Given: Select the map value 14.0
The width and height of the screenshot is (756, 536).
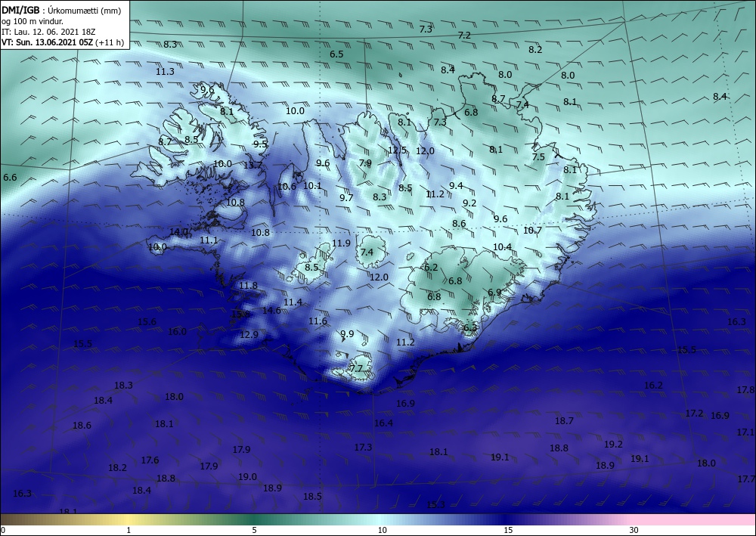Looking at the screenshot, I should pyautogui.click(x=178, y=232).
